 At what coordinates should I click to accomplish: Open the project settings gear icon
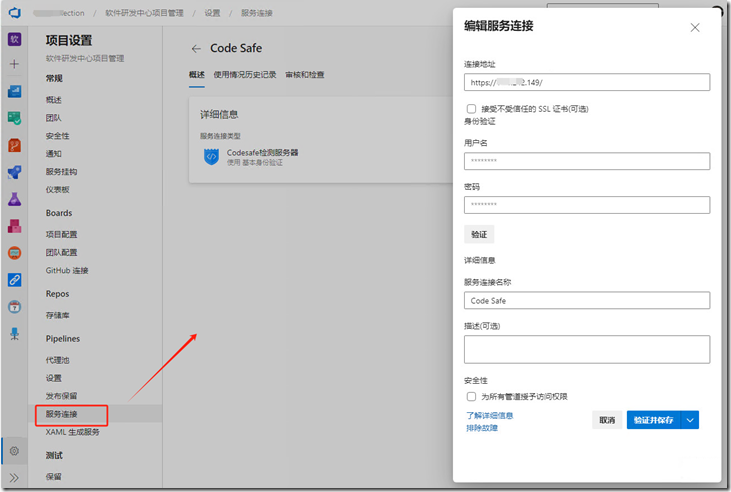[x=14, y=451]
